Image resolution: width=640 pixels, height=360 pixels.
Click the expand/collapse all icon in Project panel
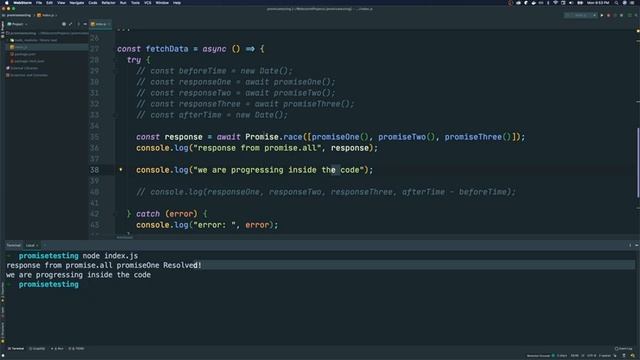click(71, 24)
